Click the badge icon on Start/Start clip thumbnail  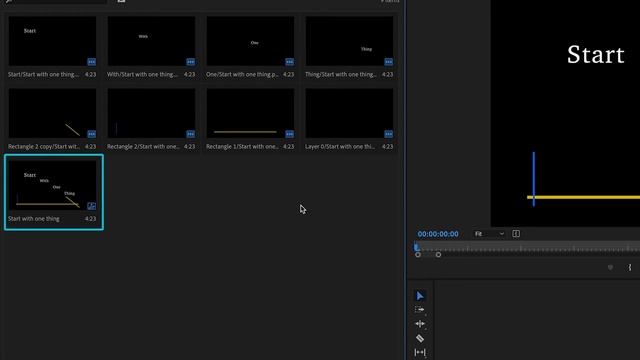[x=91, y=62]
